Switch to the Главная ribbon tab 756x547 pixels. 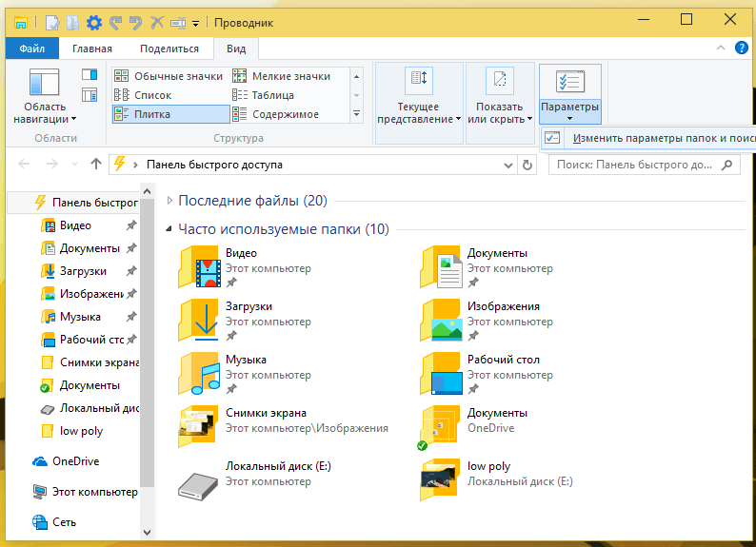pos(92,49)
